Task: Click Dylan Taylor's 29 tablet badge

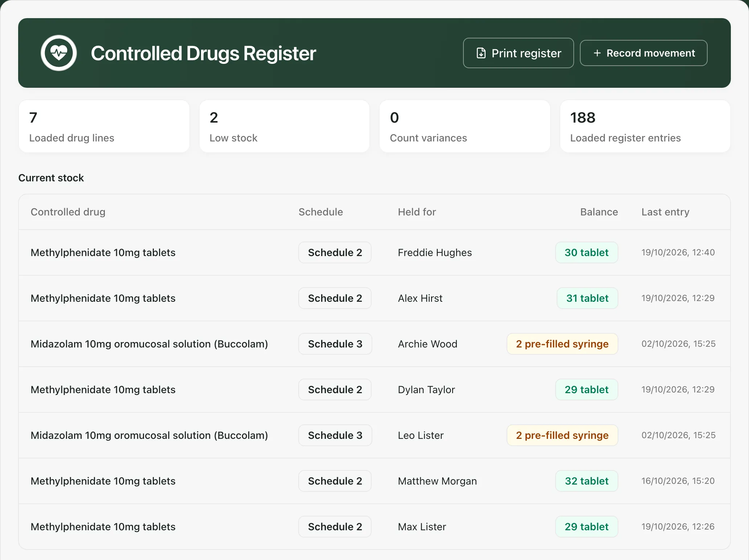Action: click(586, 390)
